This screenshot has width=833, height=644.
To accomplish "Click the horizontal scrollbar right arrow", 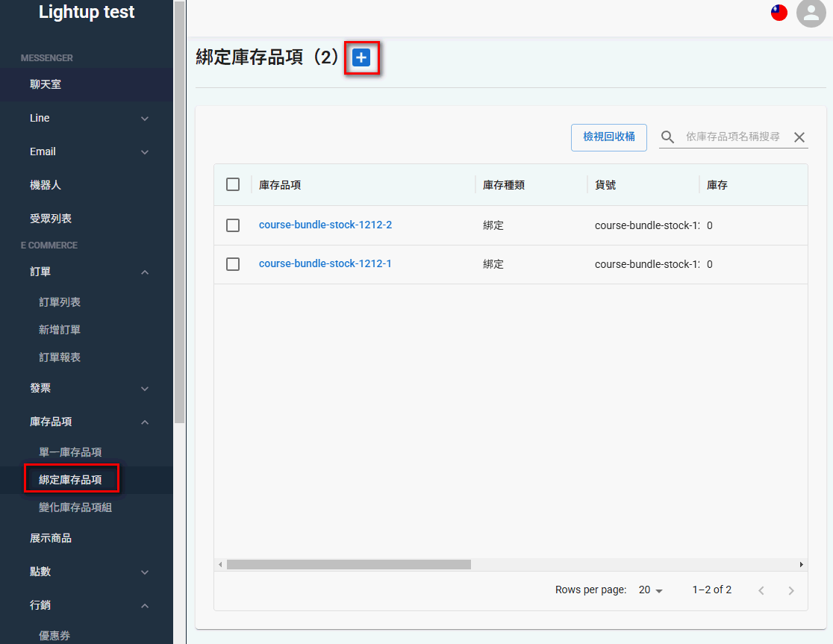I will pyautogui.click(x=801, y=564).
